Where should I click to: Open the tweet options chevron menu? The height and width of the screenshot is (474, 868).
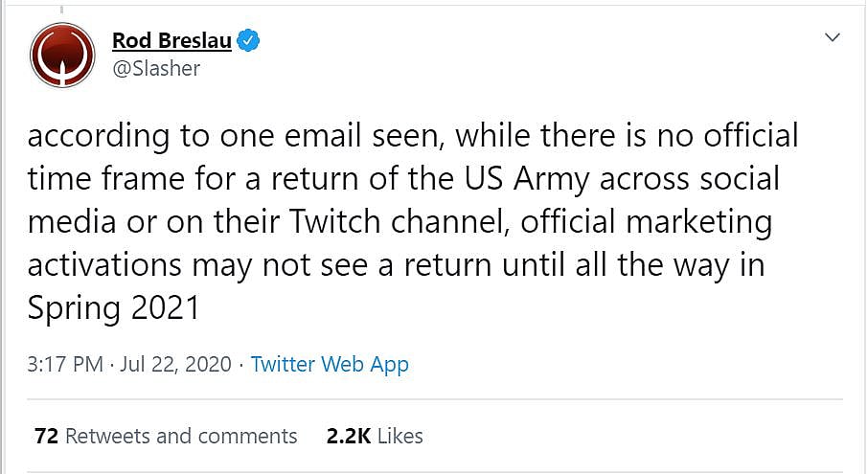coord(833,38)
